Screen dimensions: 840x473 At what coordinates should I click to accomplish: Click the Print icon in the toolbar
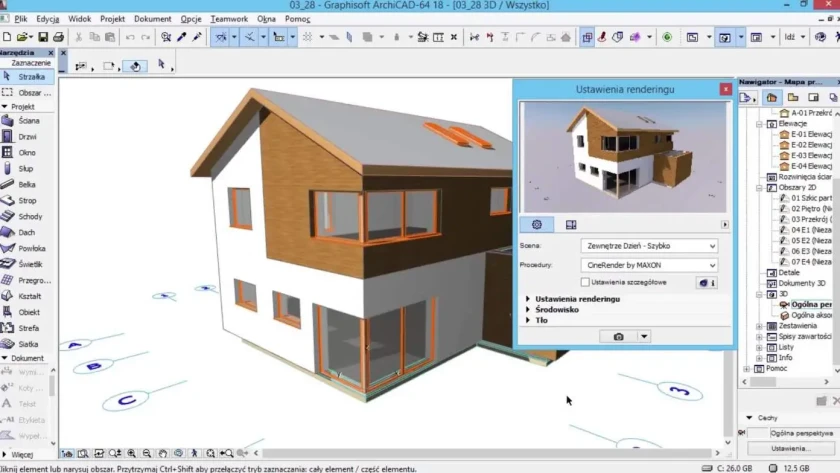coord(59,37)
